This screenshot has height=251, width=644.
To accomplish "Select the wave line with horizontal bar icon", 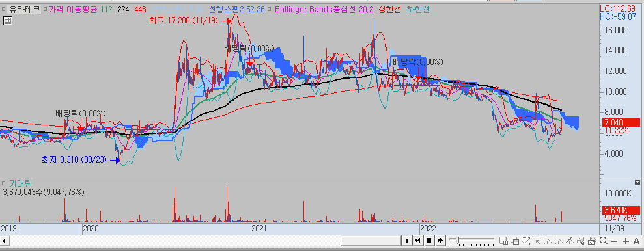I will coord(548,241).
